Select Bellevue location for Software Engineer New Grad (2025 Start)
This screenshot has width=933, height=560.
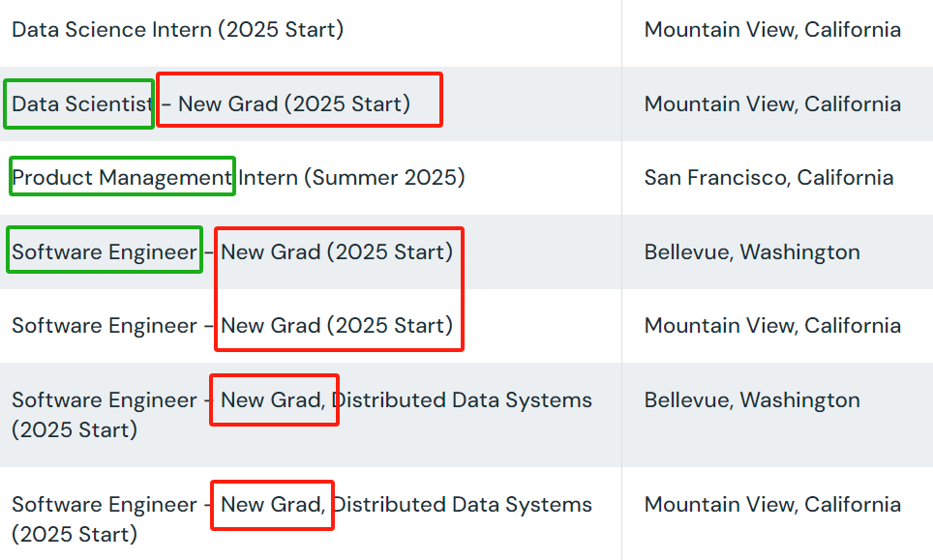(752, 251)
